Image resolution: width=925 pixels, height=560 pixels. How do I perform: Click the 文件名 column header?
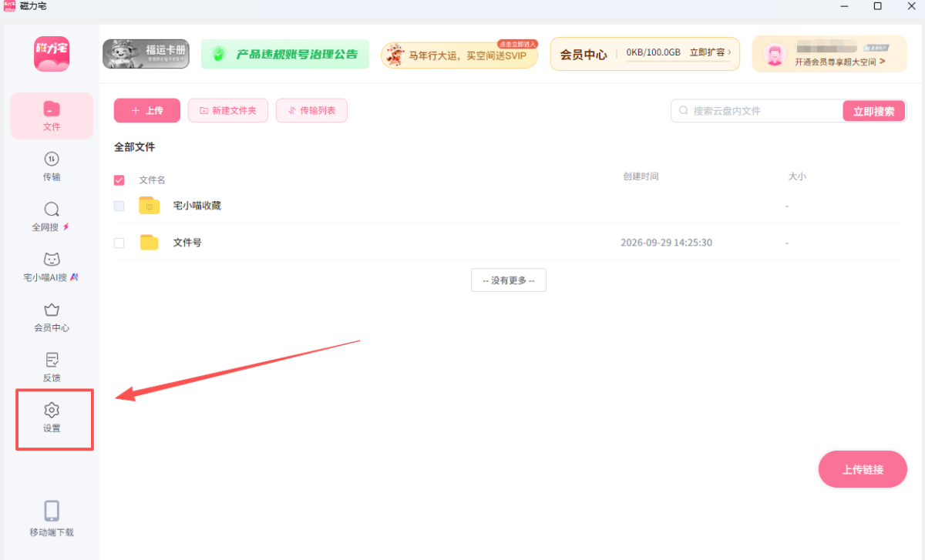coord(152,180)
